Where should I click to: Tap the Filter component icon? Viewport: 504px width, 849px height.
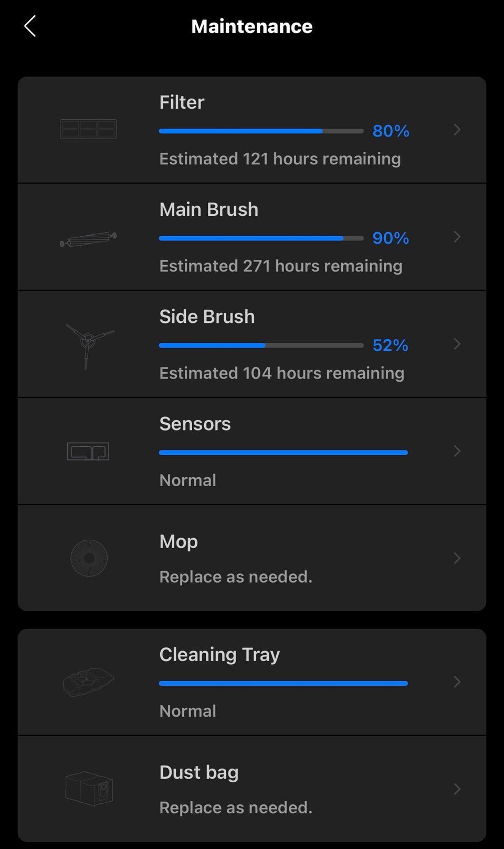(x=88, y=129)
